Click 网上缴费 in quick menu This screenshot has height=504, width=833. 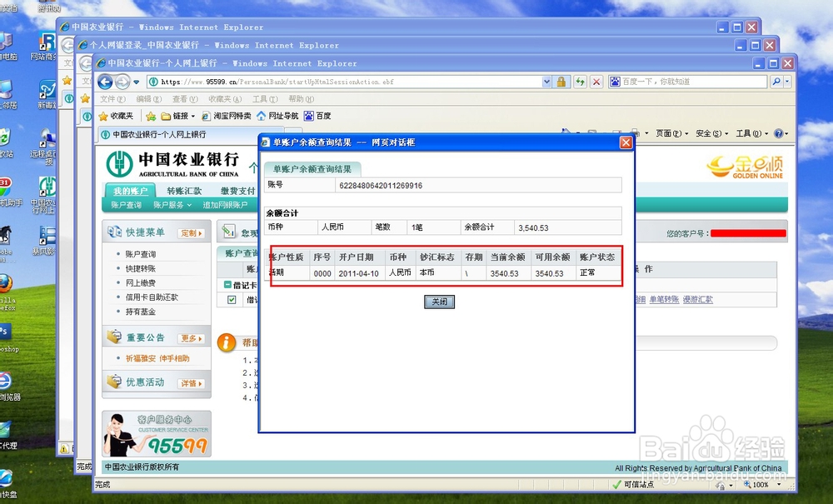(141, 283)
